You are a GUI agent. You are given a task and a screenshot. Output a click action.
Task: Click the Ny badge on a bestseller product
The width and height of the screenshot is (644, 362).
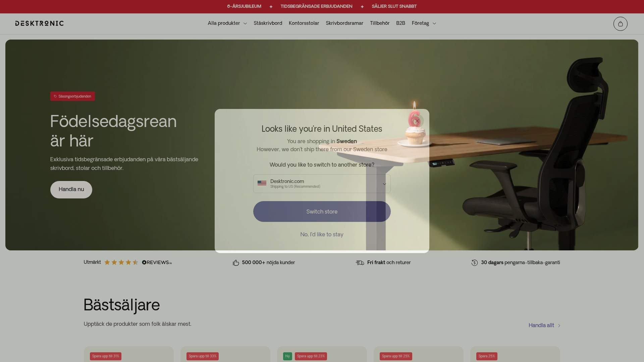pyautogui.click(x=287, y=356)
